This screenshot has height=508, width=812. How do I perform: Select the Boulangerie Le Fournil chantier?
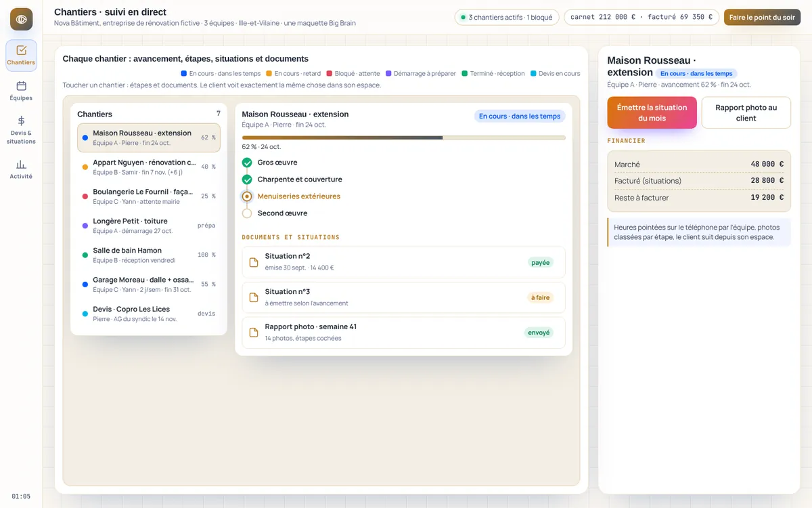tap(149, 196)
